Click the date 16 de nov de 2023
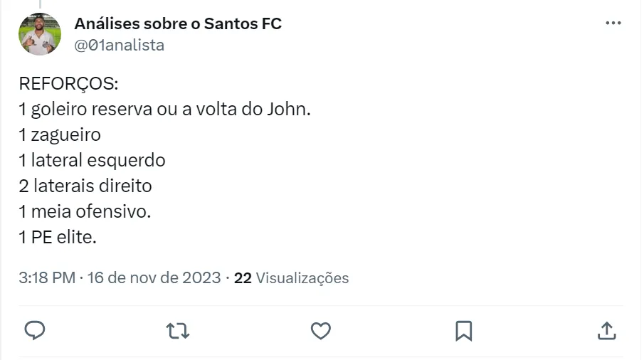 pos(154,277)
